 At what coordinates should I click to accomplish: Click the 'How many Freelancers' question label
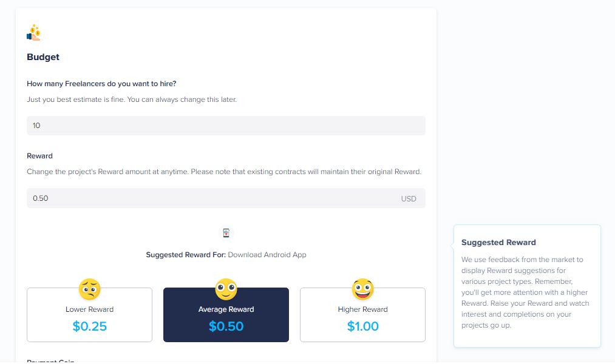(x=101, y=83)
